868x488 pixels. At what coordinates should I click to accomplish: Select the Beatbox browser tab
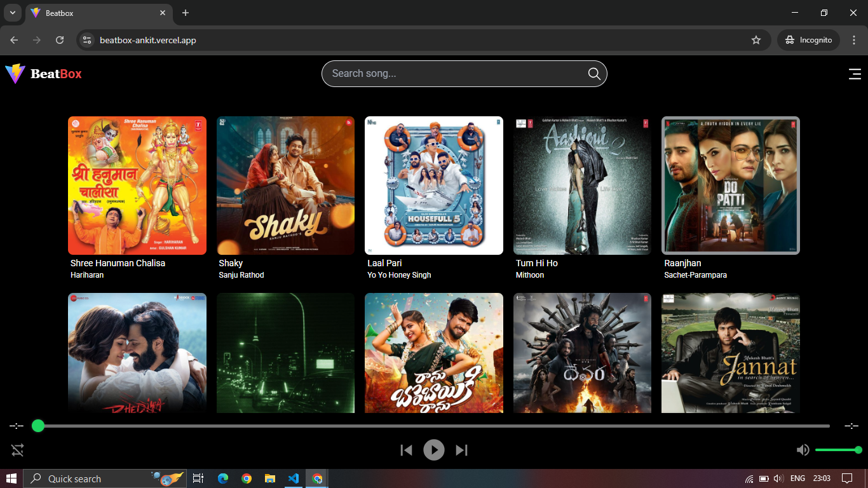coord(99,13)
